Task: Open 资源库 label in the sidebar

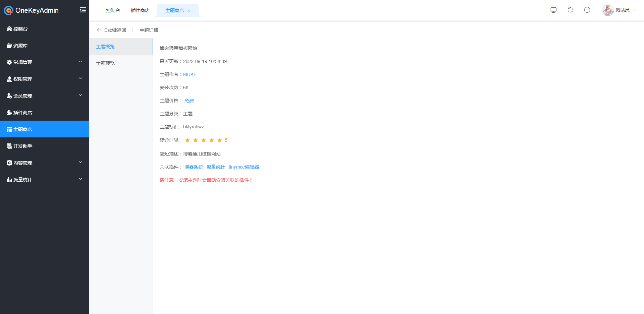Action: coord(20,46)
